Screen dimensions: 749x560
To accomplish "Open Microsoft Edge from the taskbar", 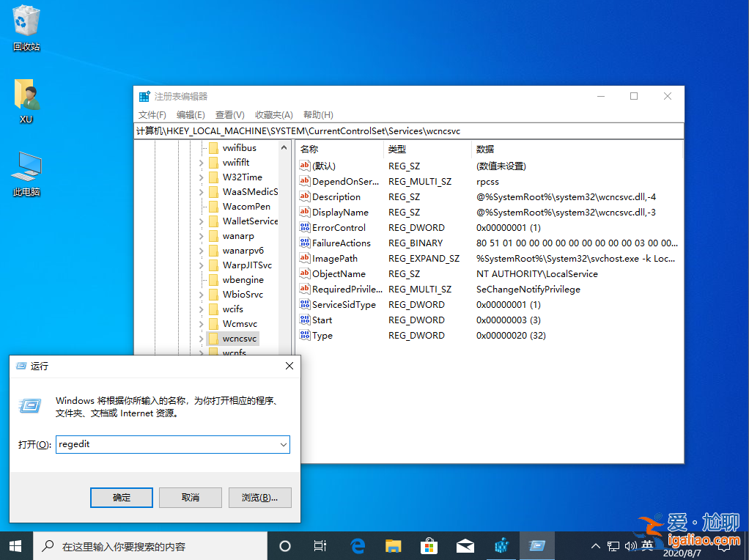I will pos(357,545).
